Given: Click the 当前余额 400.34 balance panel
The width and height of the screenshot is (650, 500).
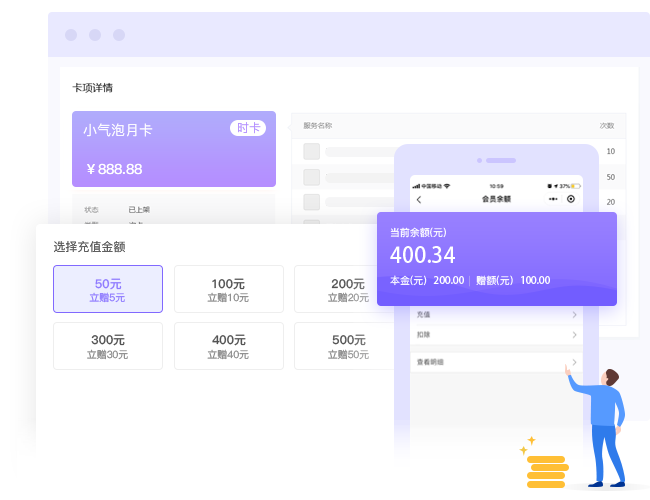Looking at the screenshot, I should click(x=496, y=258).
